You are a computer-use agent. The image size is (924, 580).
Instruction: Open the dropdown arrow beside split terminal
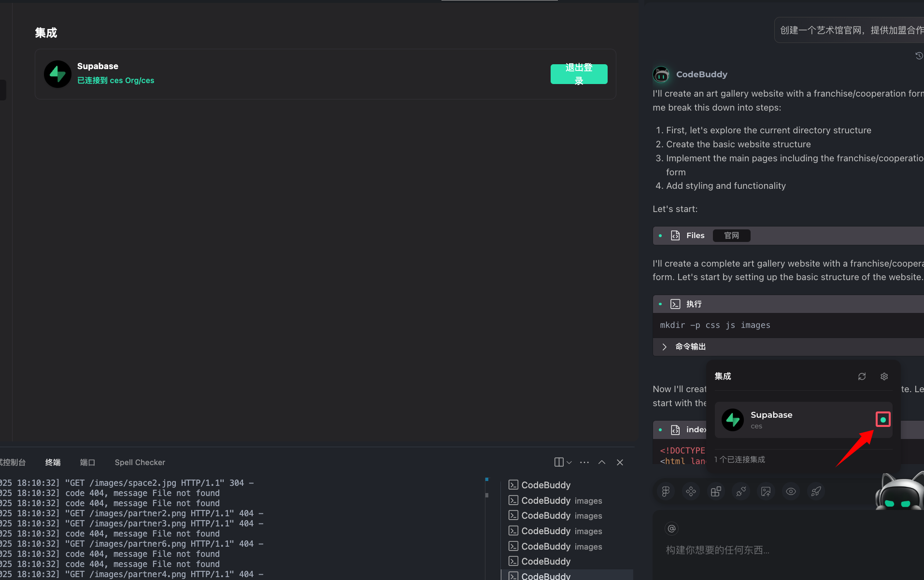coord(569,463)
